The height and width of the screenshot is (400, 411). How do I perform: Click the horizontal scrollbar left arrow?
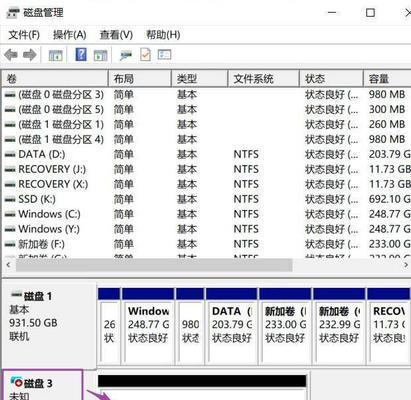coord(8,265)
